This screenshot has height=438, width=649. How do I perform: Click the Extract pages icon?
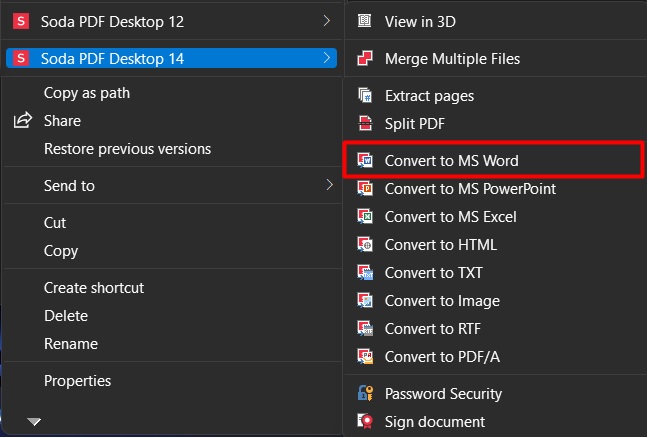pyautogui.click(x=365, y=96)
